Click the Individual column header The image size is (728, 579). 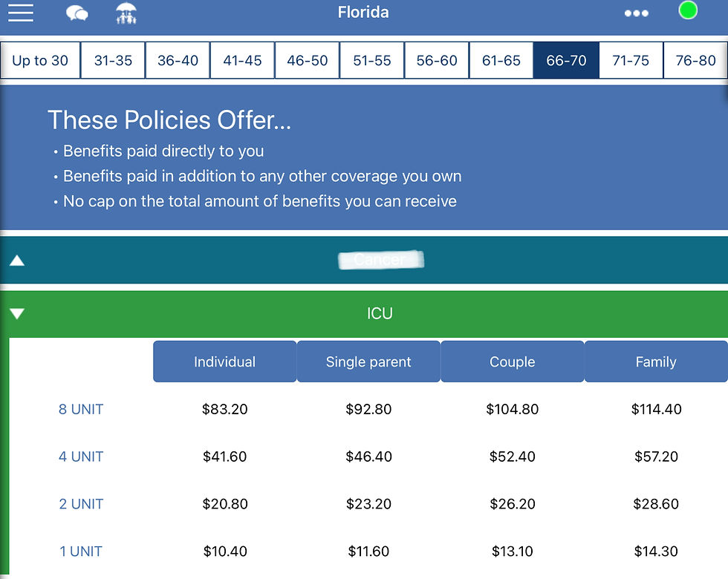[224, 362]
